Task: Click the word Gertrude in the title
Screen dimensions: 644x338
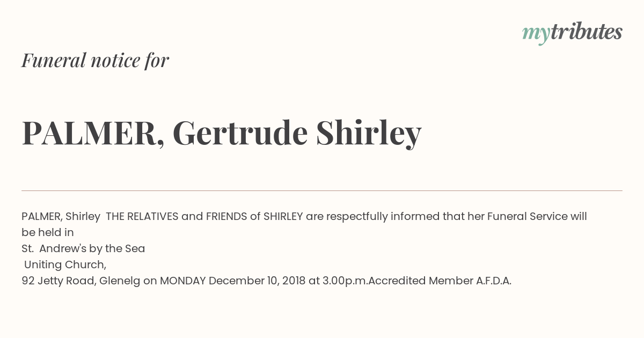Action: coord(240,133)
